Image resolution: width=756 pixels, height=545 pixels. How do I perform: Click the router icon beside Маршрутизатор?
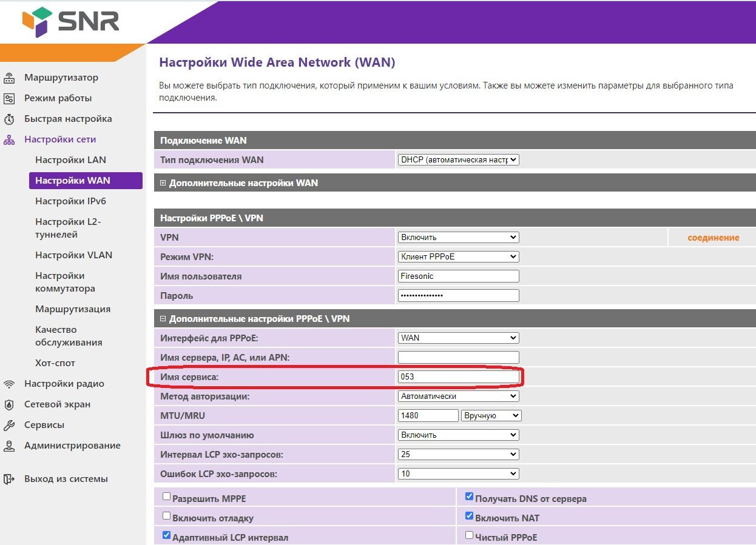coord(9,78)
